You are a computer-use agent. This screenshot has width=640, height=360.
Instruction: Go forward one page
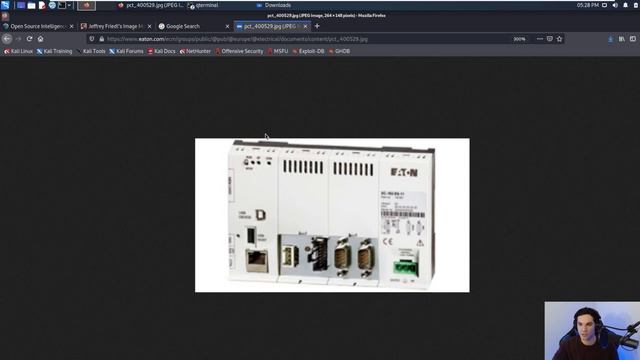click(x=18, y=39)
